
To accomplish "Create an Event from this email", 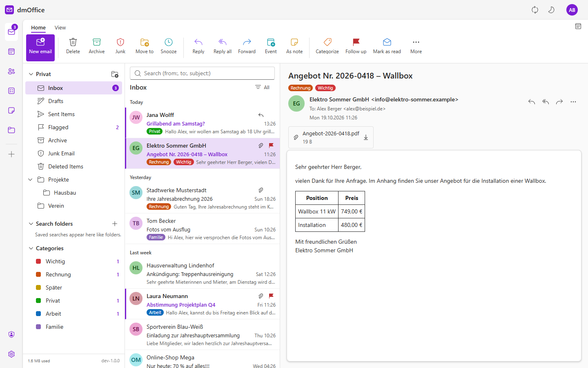I will tap(271, 46).
